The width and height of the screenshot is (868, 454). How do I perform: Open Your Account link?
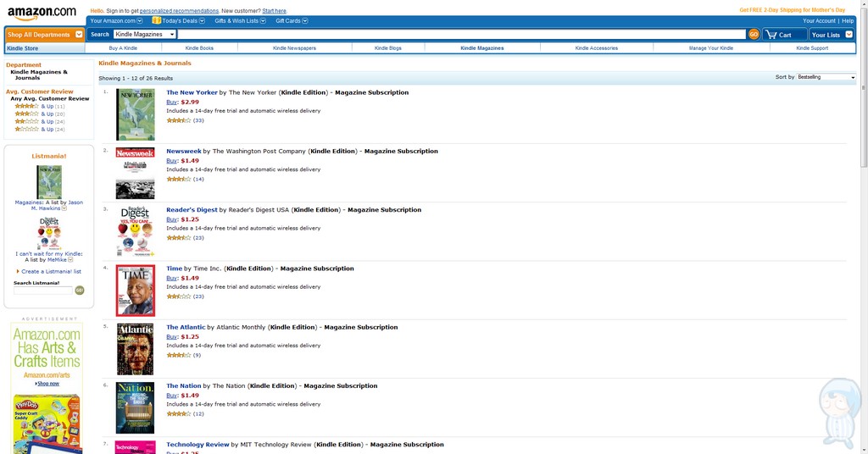819,21
